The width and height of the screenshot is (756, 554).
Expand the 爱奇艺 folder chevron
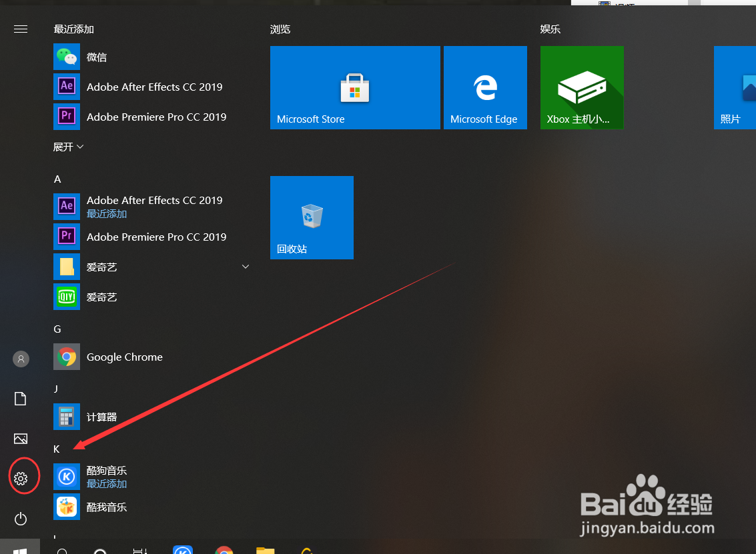coord(245,267)
